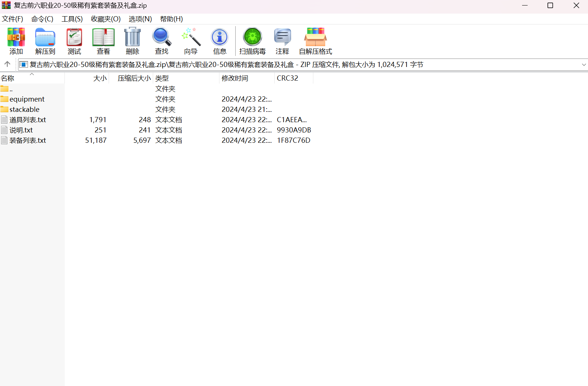This screenshot has height=386, width=588.
Task: Click size value 251
Action: click(x=101, y=130)
